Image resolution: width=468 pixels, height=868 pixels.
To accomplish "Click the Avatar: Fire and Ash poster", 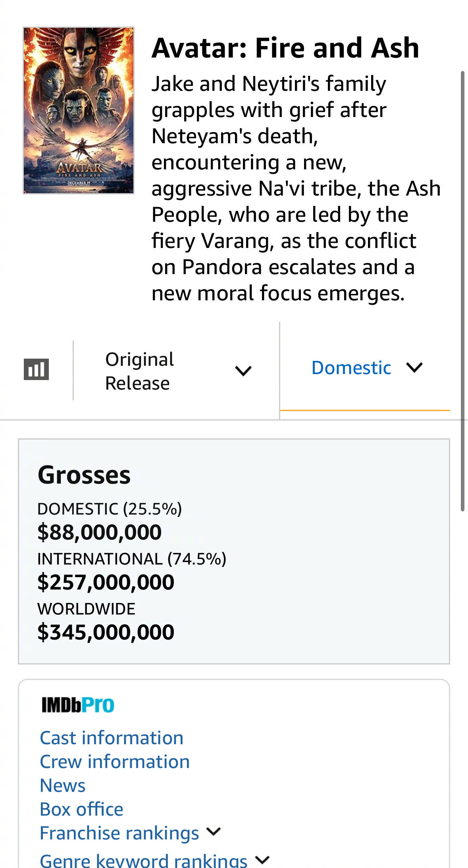I will 79,110.
